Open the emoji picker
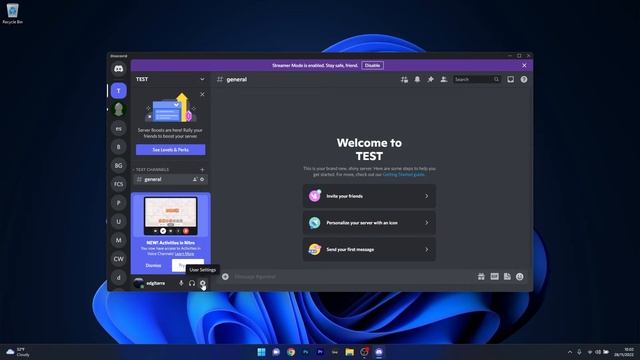Viewport: 640px width, 360px height. (520, 277)
